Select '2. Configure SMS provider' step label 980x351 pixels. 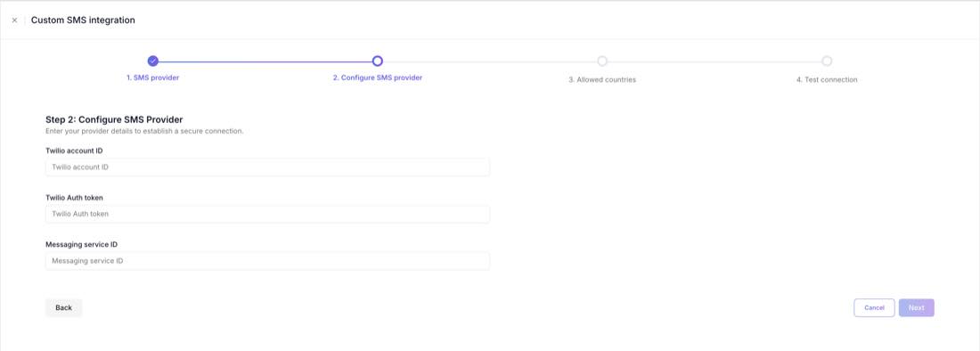click(x=378, y=78)
